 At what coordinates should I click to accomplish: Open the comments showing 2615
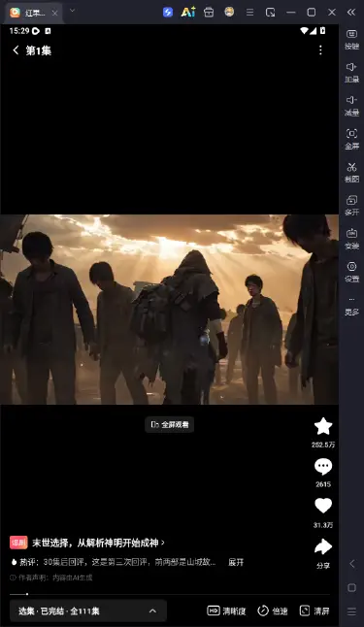pos(323,467)
